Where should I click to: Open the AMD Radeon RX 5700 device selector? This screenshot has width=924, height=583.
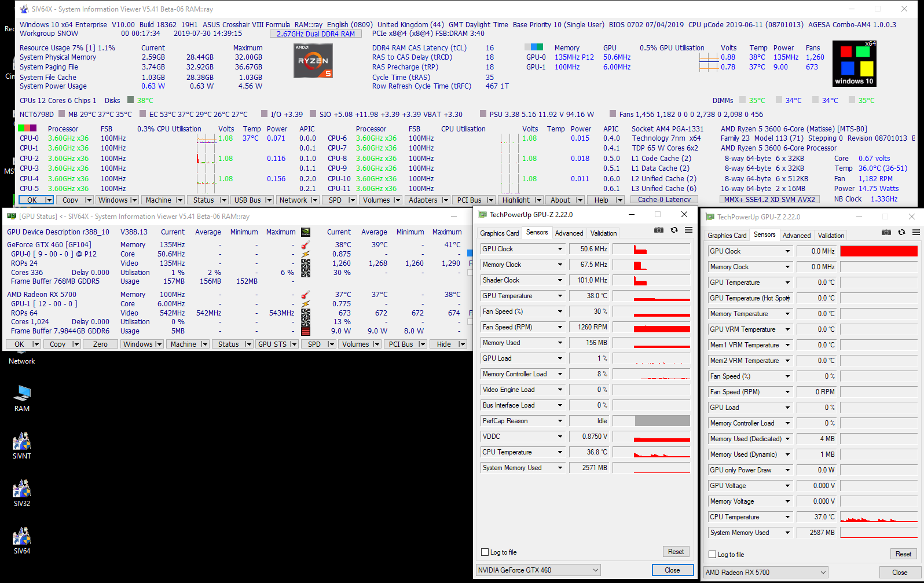click(766, 573)
